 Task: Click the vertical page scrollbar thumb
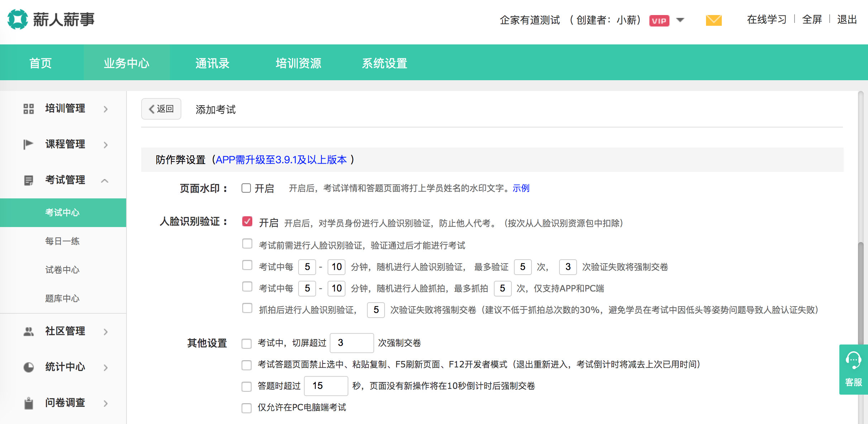(x=860, y=294)
